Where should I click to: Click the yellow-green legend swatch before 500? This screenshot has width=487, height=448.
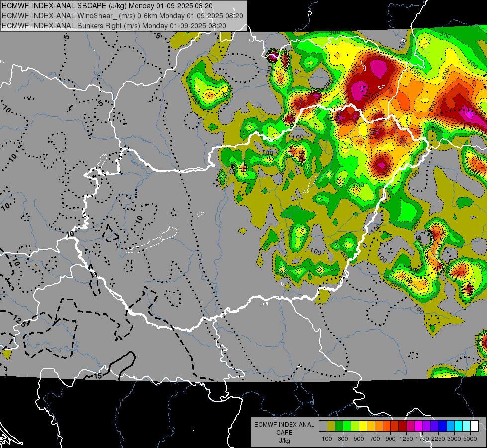pos(355,426)
